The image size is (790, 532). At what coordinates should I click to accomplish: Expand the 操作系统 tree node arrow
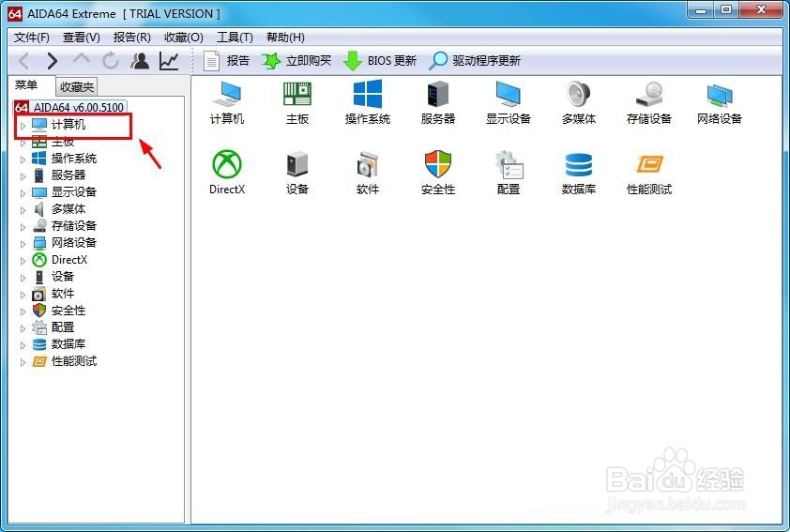[23, 160]
